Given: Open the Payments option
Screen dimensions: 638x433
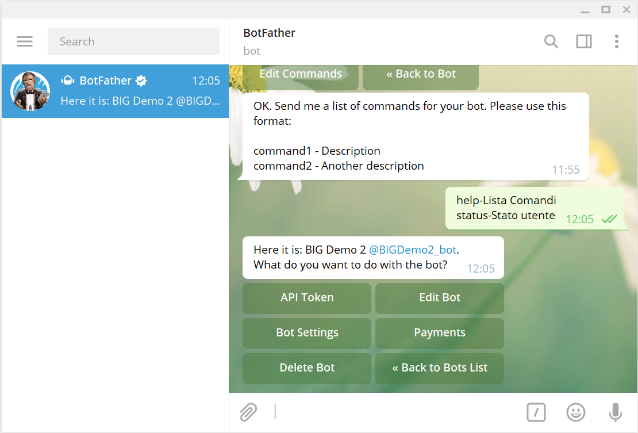Looking at the screenshot, I should 439,333.
